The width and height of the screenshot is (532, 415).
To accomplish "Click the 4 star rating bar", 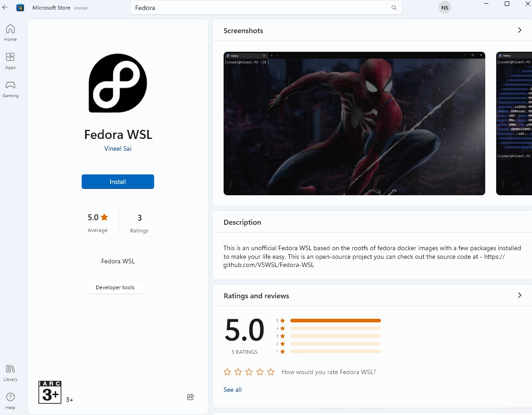I will click(x=336, y=328).
